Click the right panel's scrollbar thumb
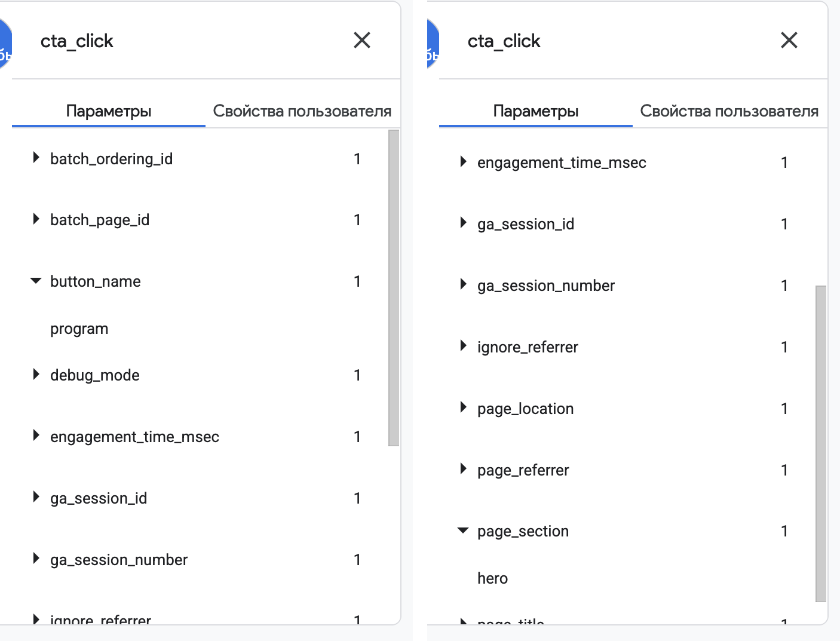The height and width of the screenshot is (641, 840). (x=821, y=444)
